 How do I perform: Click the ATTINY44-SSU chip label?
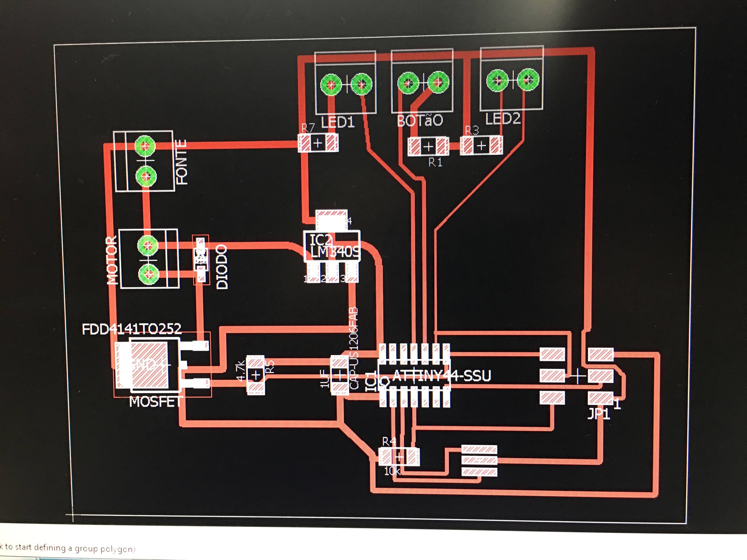pyautogui.click(x=442, y=375)
